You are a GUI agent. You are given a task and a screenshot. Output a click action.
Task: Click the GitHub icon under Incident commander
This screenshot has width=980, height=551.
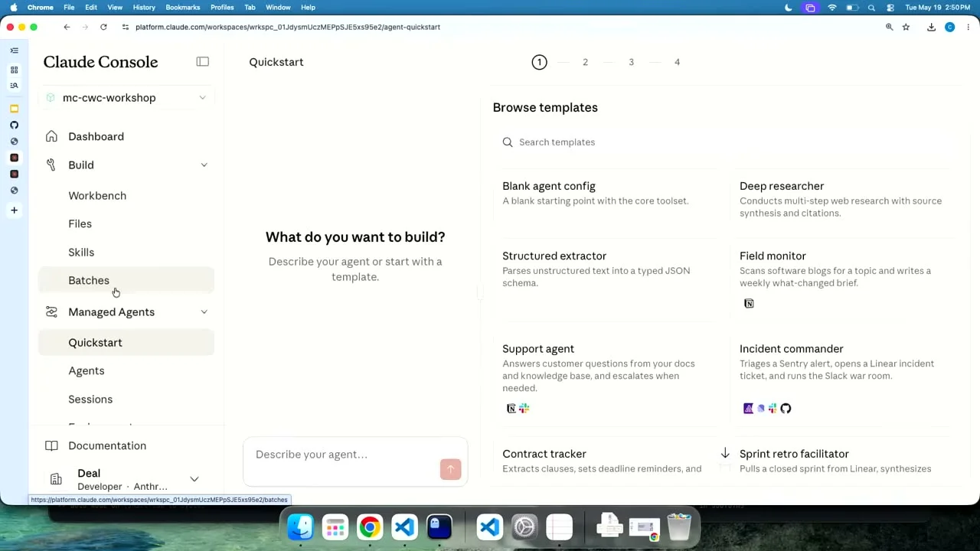(x=786, y=408)
